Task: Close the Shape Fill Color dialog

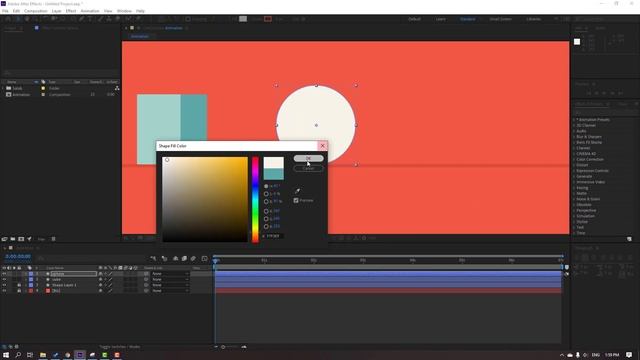Action: click(x=322, y=146)
